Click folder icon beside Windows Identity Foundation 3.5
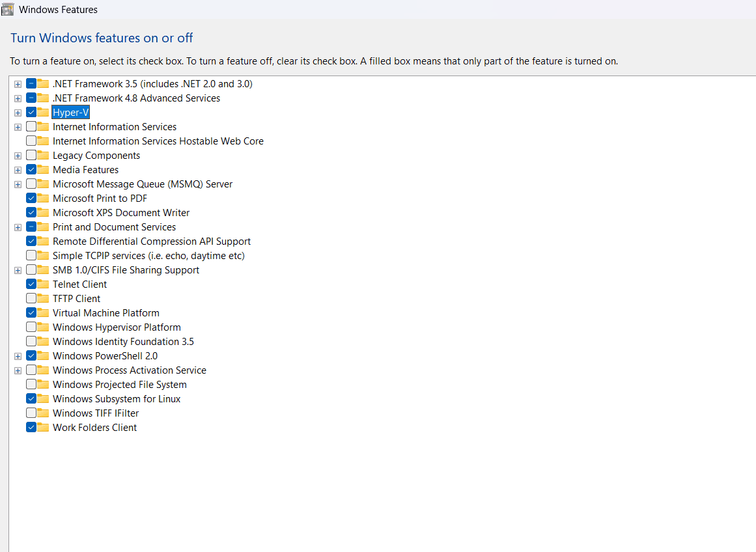 [x=44, y=341]
